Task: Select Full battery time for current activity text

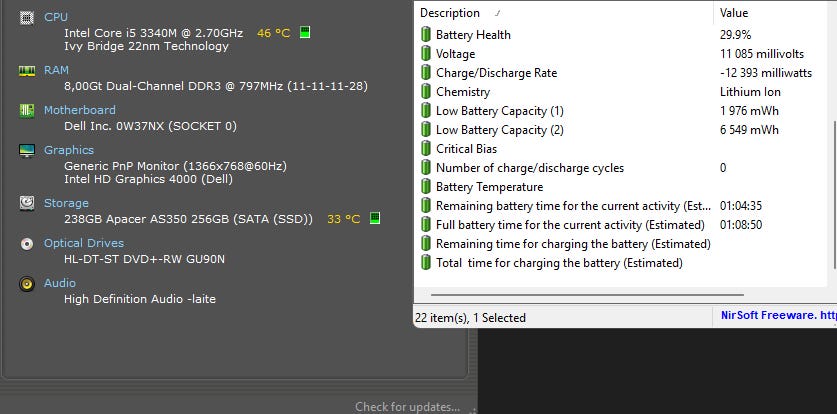Action: point(570,225)
